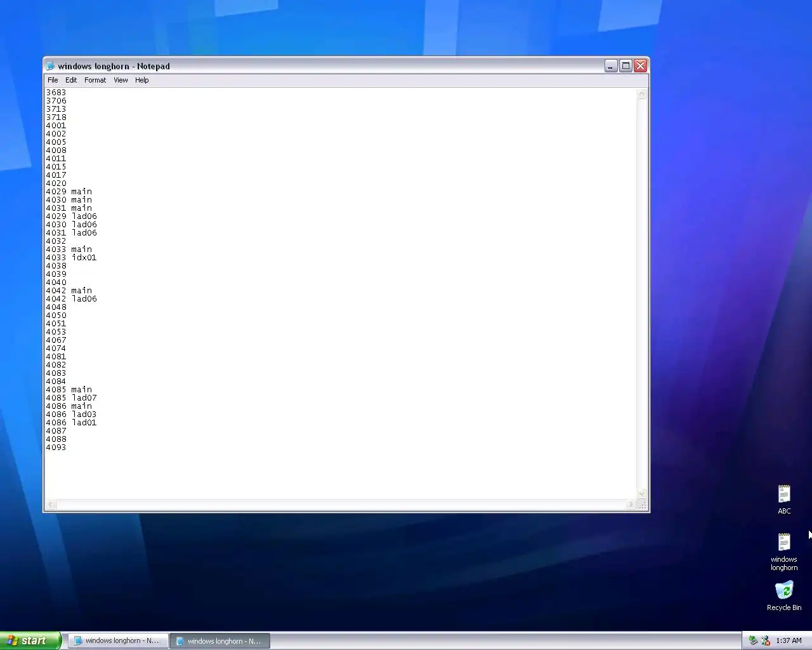Maximize the Notepad window
The image size is (812, 650).
point(625,66)
